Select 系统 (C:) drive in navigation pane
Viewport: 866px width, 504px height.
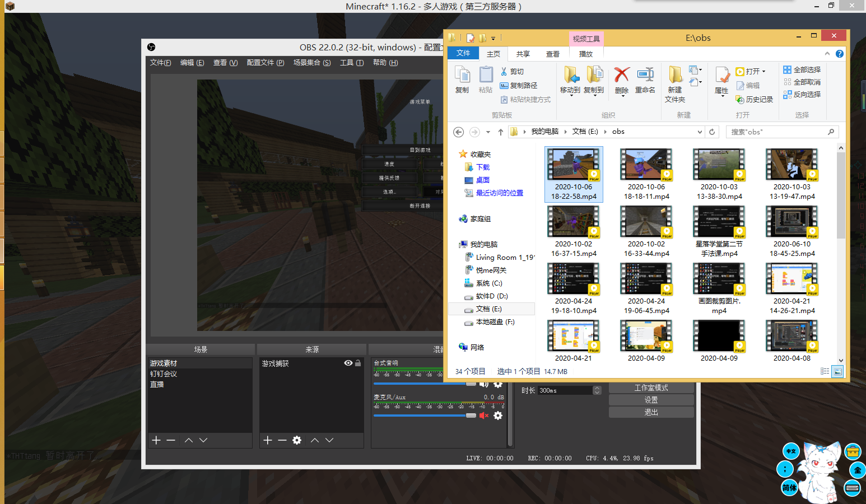(489, 283)
